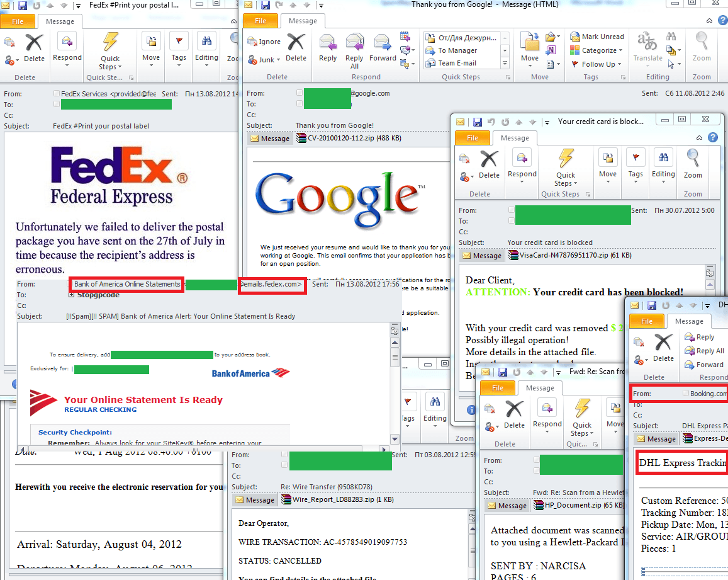728x580 pixels.
Task: Click Editing binoculars icon in FedEx window
Action: (206, 41)
